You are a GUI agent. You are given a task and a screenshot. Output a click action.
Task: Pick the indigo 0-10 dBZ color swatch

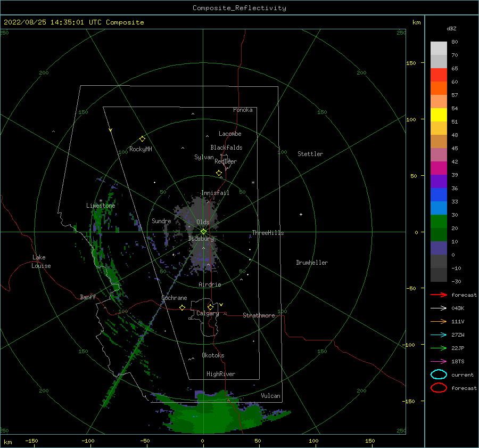[x=439, y=248]
